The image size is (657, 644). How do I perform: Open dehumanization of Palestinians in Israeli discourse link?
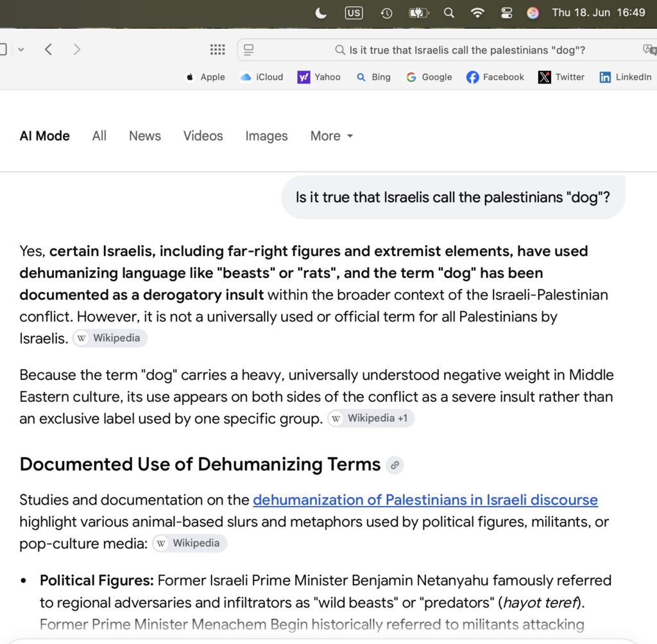(x=425, y=500)
